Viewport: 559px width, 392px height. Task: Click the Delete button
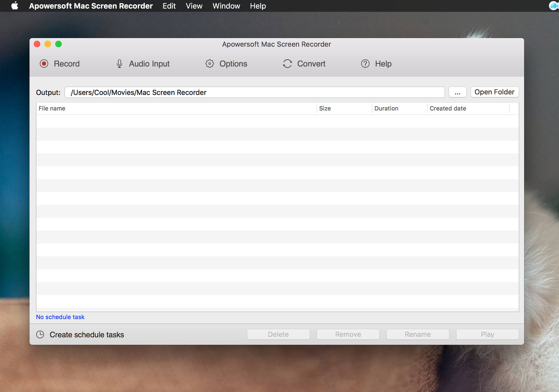(278, 334)
